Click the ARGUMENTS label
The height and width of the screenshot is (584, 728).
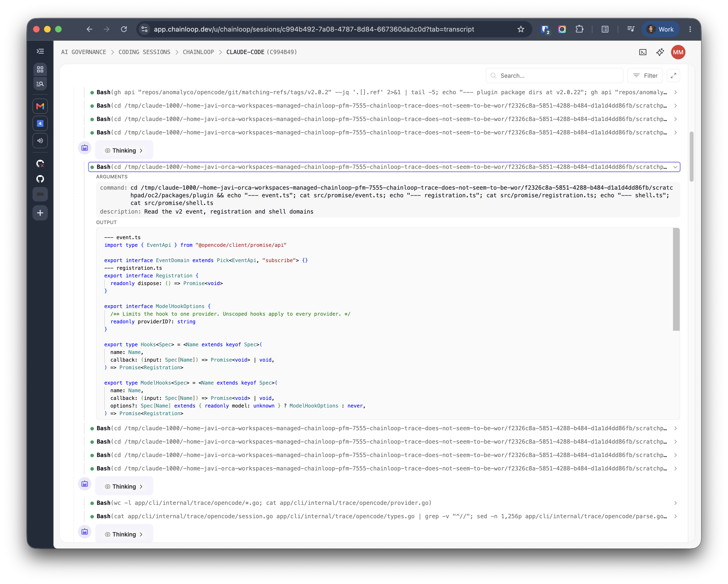tap(112, 177)
